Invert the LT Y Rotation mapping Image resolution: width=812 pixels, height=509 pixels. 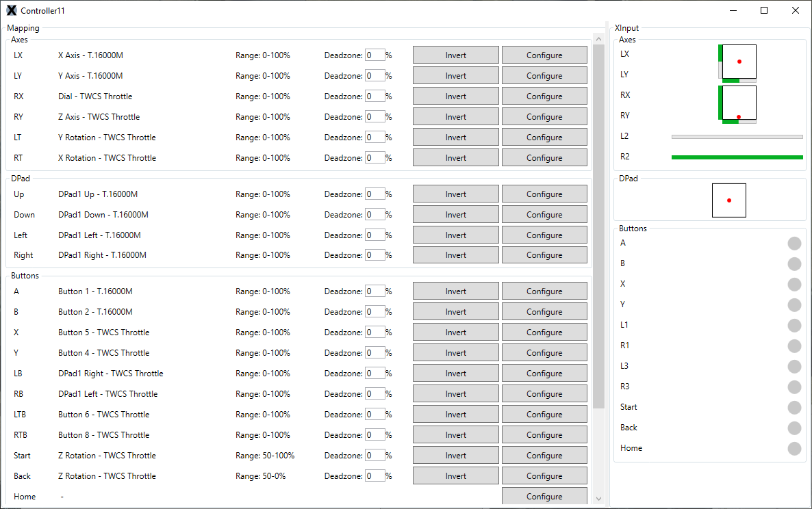click(456, 137)
